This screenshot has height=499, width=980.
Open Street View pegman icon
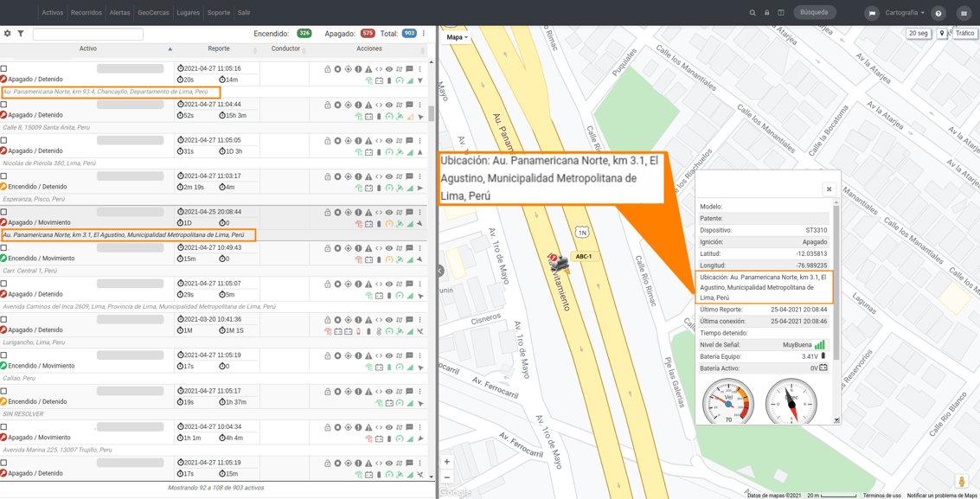961,482
